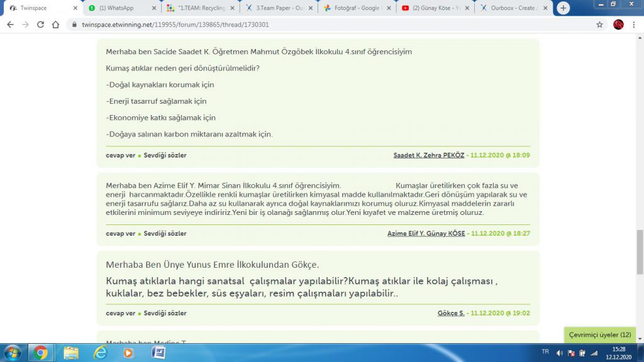644x362 pixels.
Task: Click the forward arrow dropdown in Chrome toolbar
Action: click(25, 25)
